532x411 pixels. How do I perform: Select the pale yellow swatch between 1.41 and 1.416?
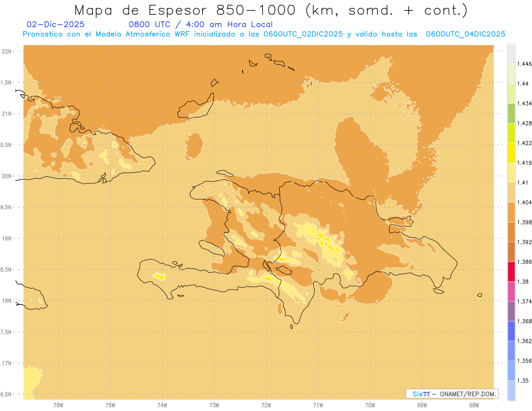[x=511, y=172]
